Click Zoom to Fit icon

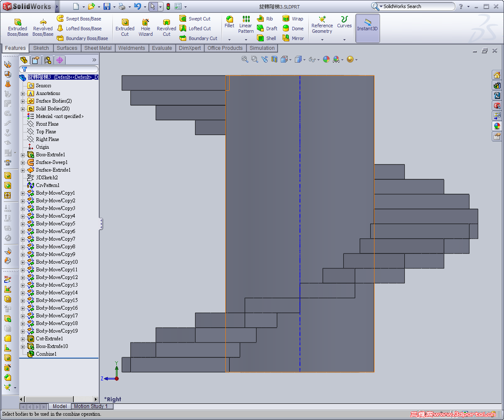[x=245, y=59]
